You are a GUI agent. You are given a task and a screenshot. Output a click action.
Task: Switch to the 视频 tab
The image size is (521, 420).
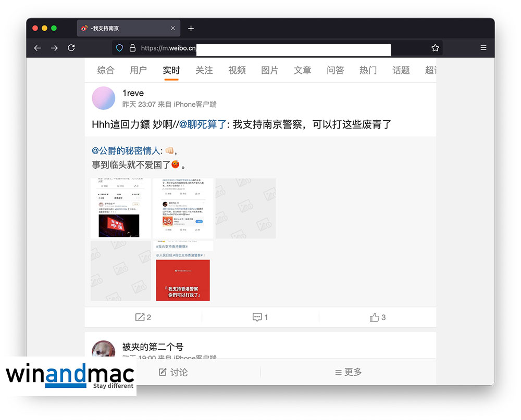coord(237,70)
